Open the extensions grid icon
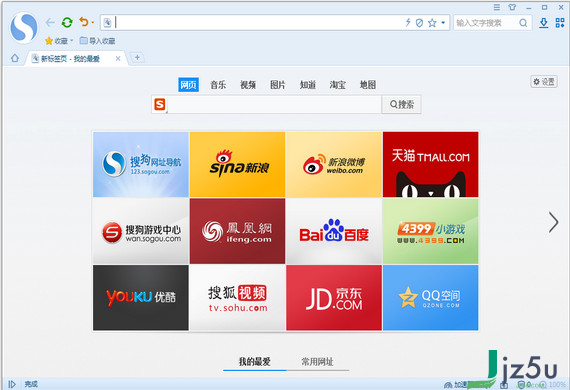This screenshot has height=390, width=570. (560, 23)
